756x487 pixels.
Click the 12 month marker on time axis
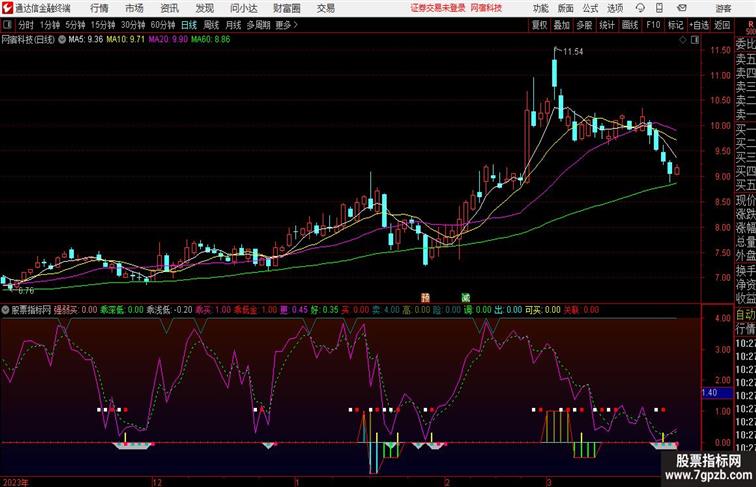click(x=157, y=482)
